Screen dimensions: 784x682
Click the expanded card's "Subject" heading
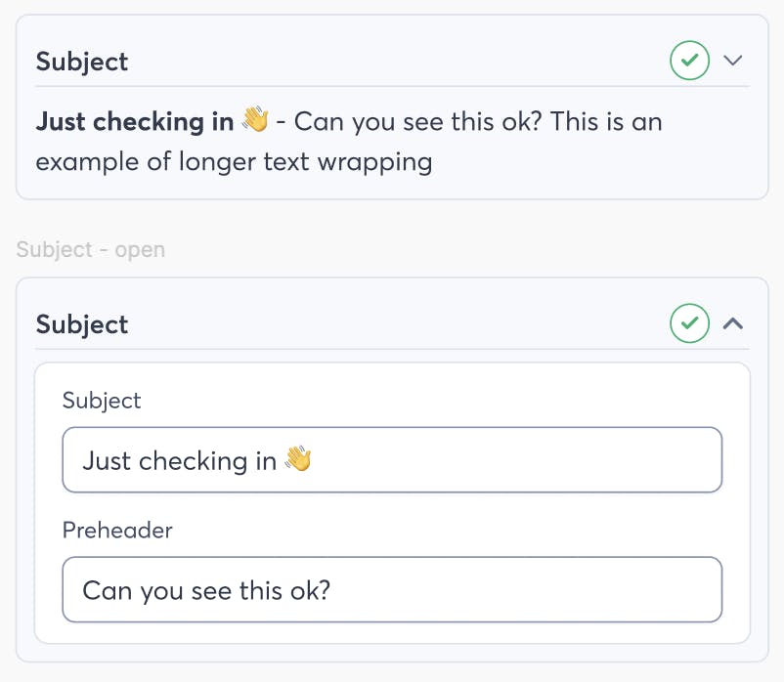coord(82,324)
